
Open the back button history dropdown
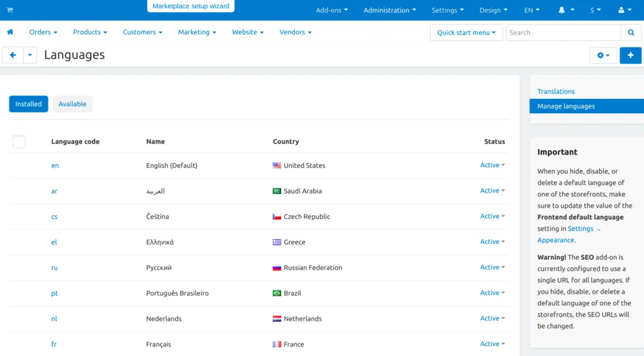click(30, 55)
